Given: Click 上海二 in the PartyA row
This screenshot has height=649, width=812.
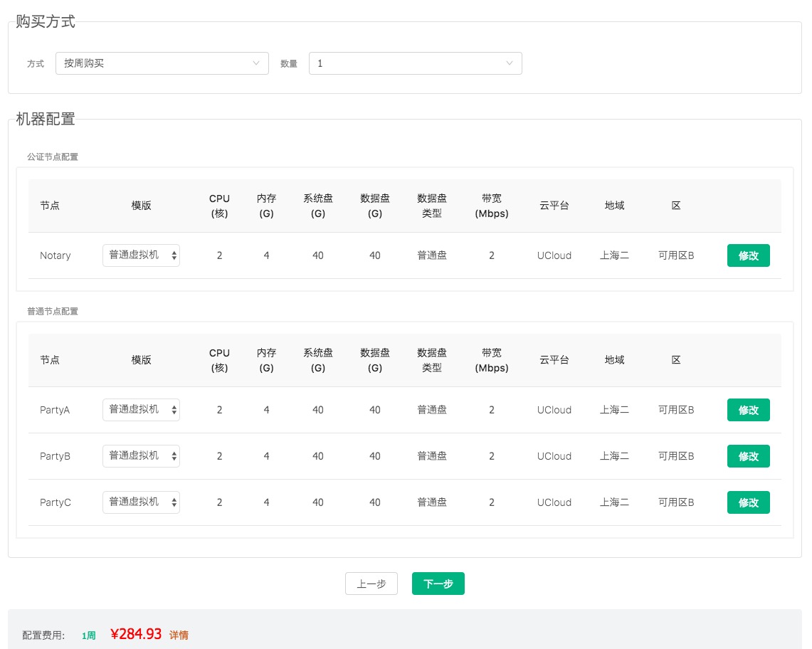Looking at the screenshot, I should pyautogui.click(x=614, y=410).
